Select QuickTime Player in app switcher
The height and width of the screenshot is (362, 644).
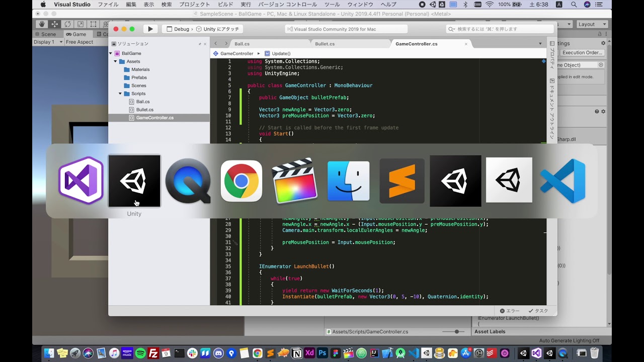point(188,181)
